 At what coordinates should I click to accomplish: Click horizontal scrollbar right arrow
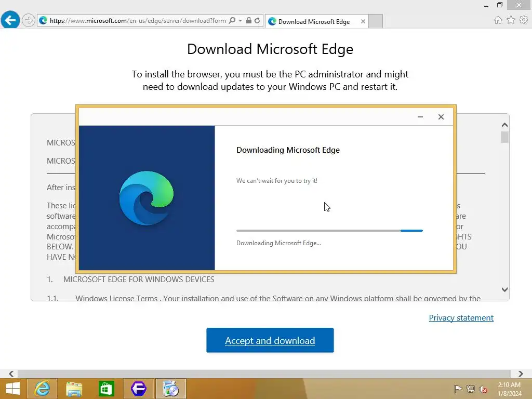[521, 374]
